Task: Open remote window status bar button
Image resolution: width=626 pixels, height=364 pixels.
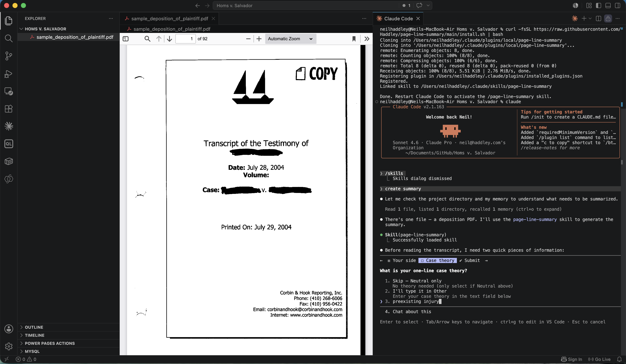Action: click(6, 359)
